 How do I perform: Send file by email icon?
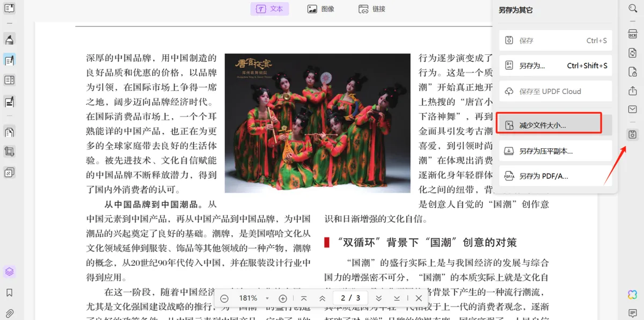point(632,110)
